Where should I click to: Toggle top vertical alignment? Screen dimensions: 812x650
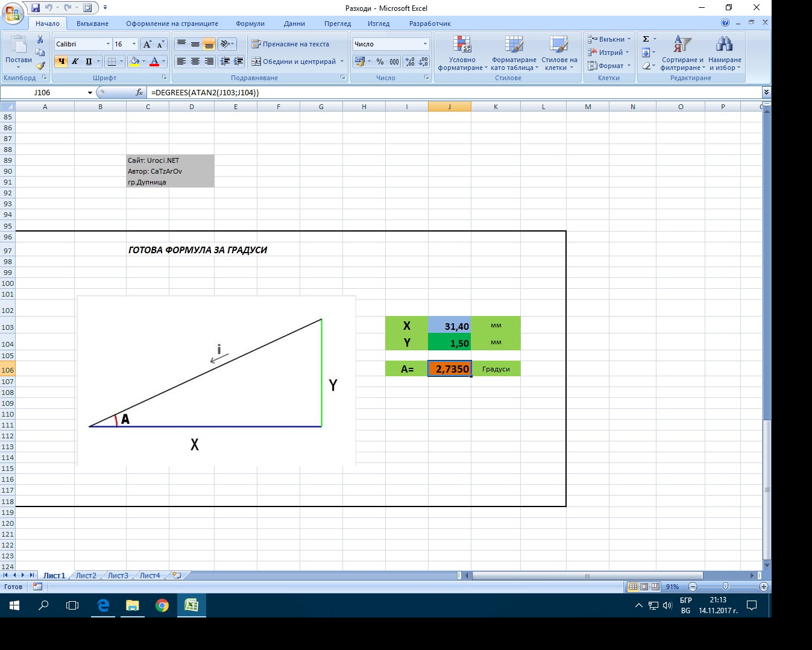tap(181, 44)
